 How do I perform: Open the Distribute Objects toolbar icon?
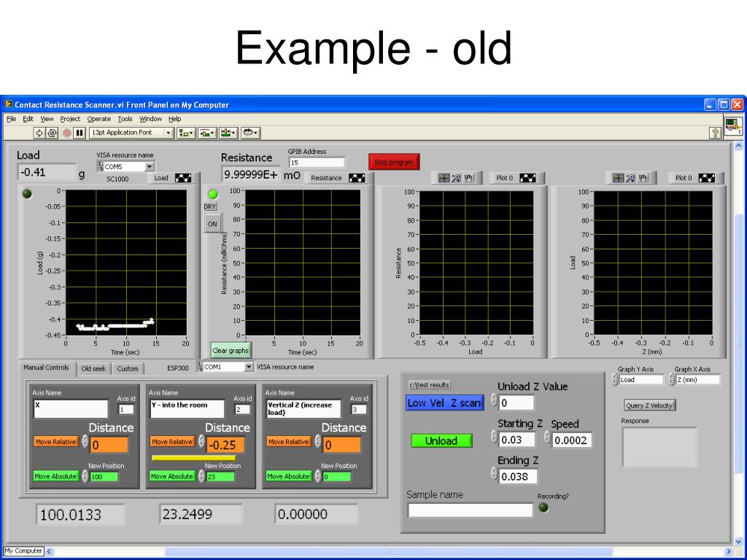tap(206, 133)
